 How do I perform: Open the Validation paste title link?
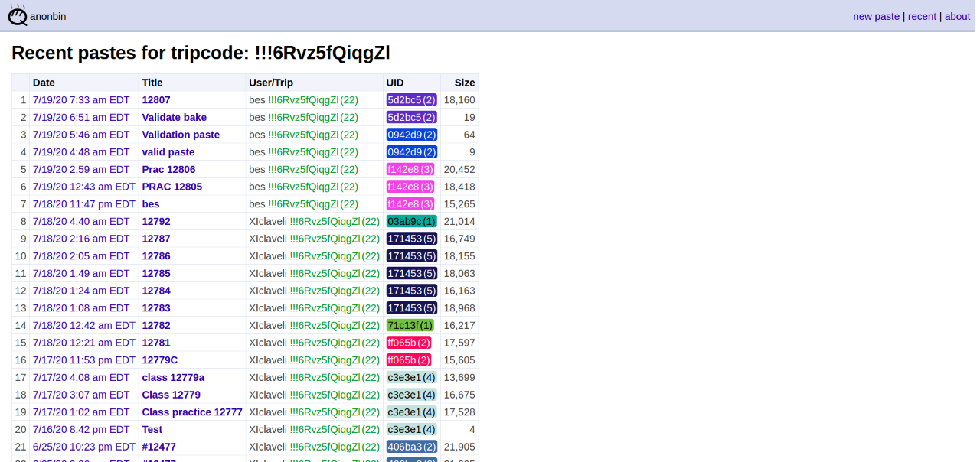coord(181,135)
